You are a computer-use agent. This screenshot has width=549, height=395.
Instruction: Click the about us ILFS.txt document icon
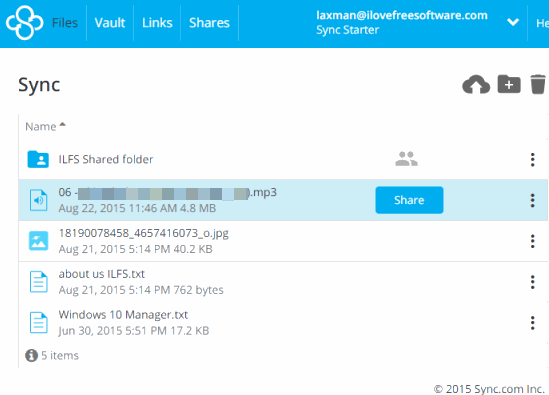(x=39, y=282)
